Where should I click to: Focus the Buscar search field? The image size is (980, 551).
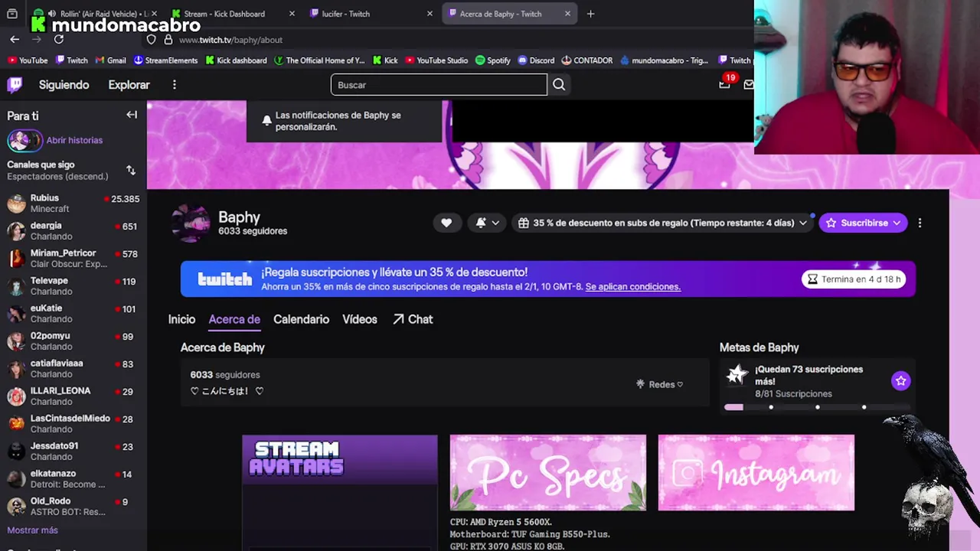439,85
